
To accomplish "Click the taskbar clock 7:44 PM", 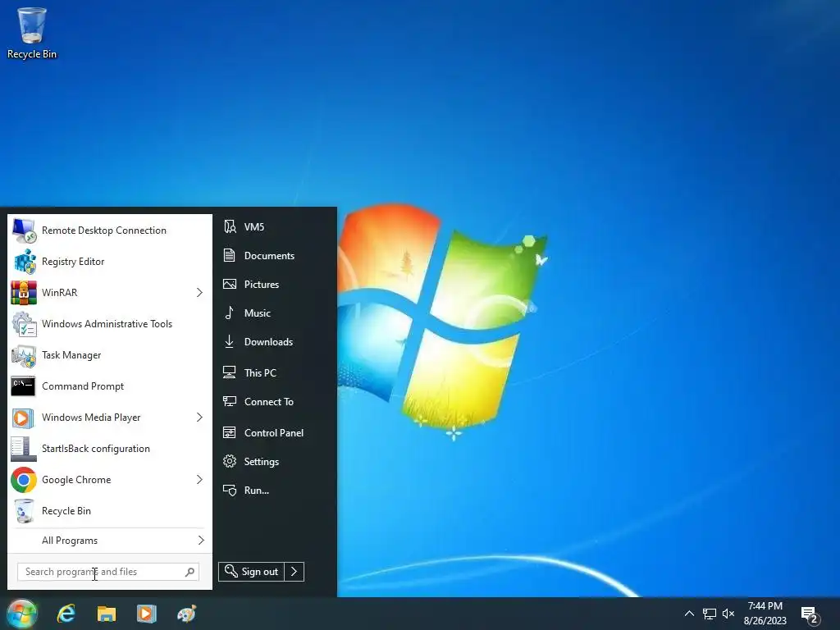I will (x=765, y=606).
